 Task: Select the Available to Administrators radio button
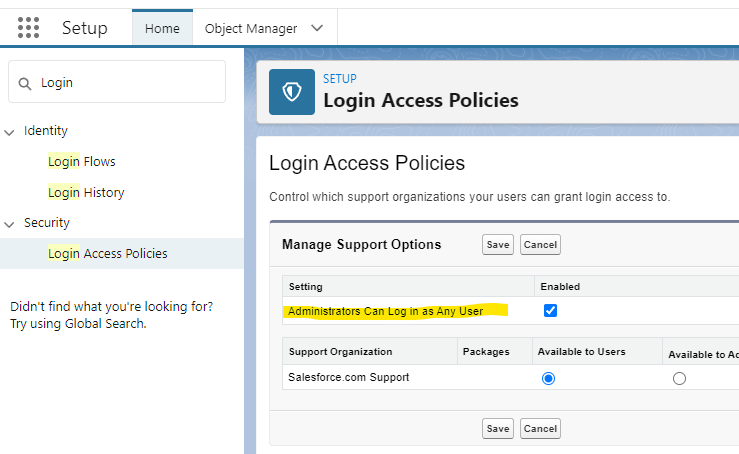(x=680, y=378)
